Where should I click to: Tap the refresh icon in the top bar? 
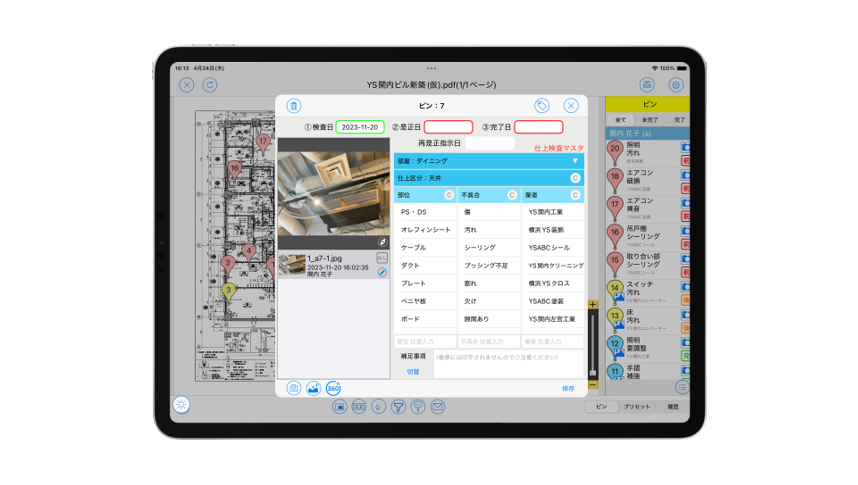click(x=210, y=85)
